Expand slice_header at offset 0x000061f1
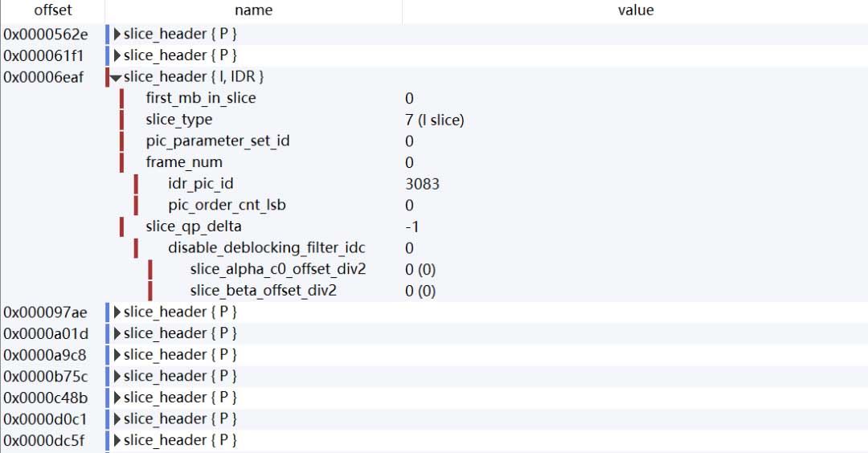The image size is (868, 453). click(117, 55)
